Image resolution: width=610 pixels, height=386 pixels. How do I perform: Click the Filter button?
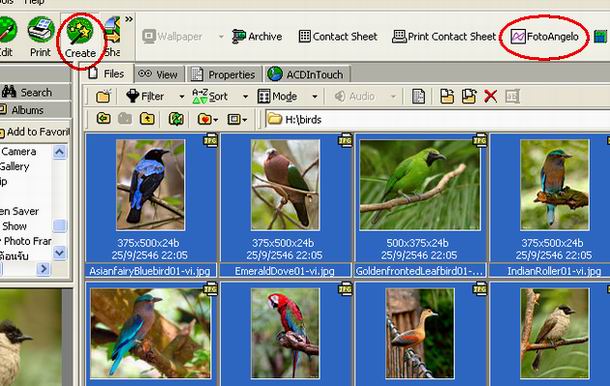pyautogui.click(x=145, y=96)
